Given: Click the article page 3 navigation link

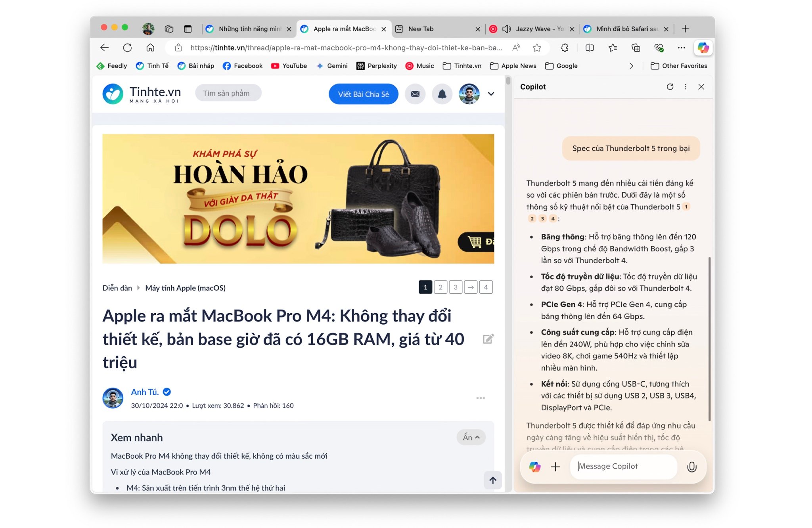Looking at the screenshot, I should [455, 287].
